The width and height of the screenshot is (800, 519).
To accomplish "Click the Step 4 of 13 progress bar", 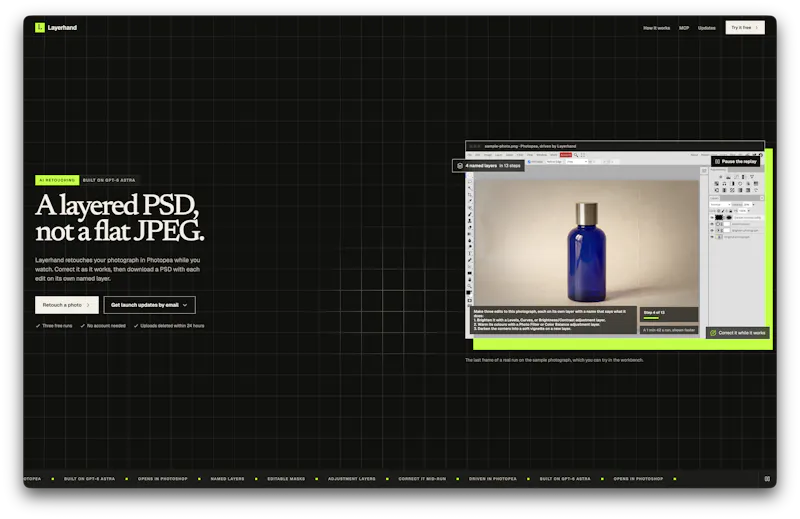I will tap(651, 318).
